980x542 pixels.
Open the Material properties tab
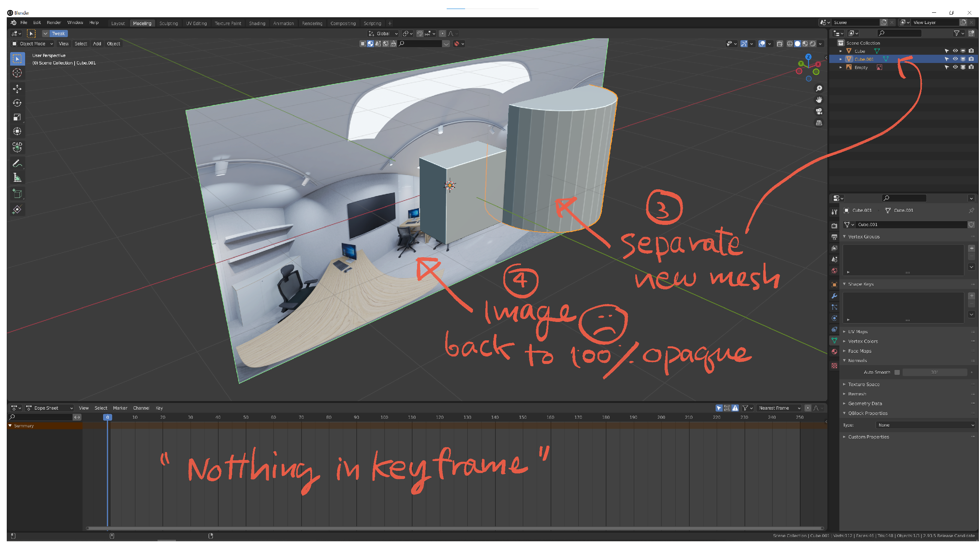(x=835, y=352)
